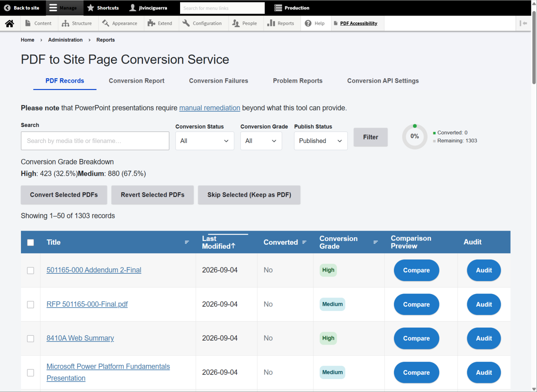Open the jlvinciguerra user icon

pyautogui.click(x=133, y=8)
